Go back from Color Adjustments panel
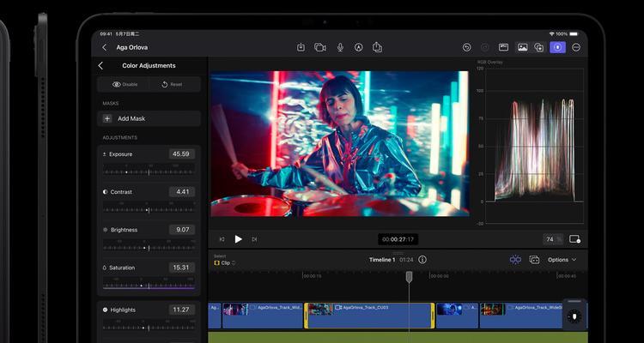Image resolution: width=644 pixels, height=343 pixels. pos(100,66)
